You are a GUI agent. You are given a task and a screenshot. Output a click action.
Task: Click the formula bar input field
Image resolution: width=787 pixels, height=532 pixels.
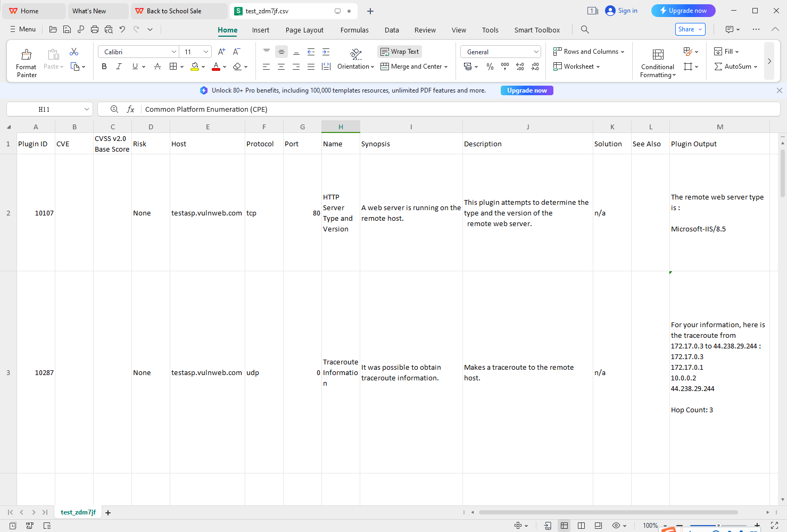(x=460, y=109)
